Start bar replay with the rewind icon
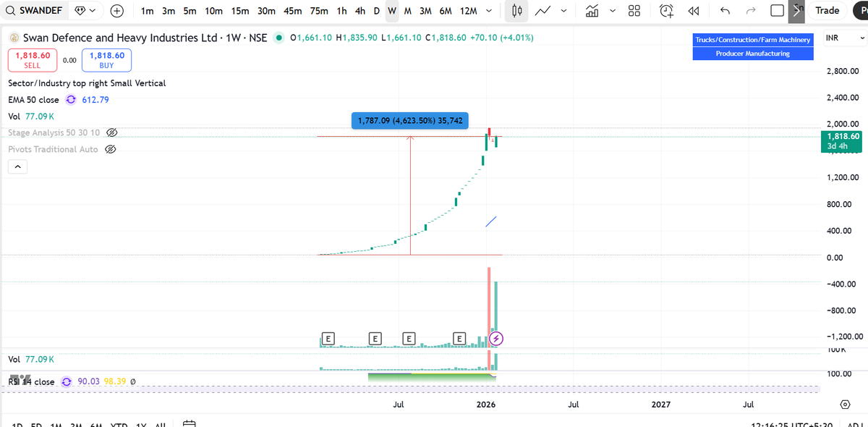Image resolution: width=868 pixels, height=427 pixels. 693,11
